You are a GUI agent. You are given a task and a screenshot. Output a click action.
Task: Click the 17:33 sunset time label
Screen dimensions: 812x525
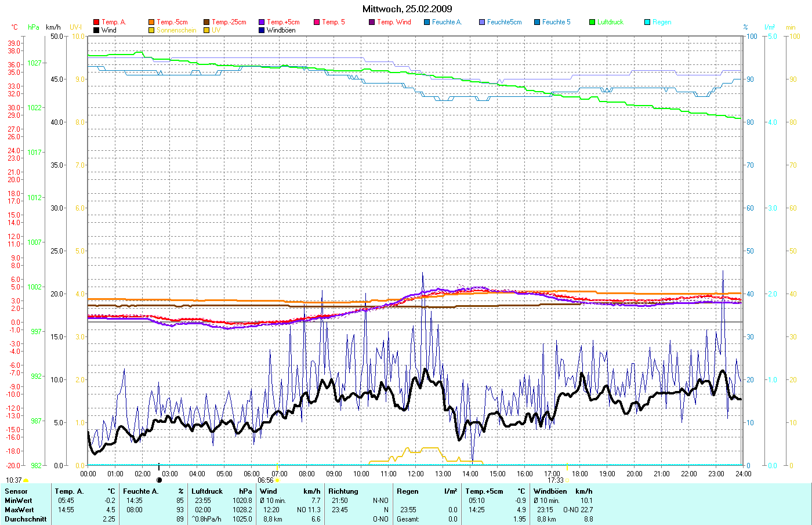coord(555,480)
